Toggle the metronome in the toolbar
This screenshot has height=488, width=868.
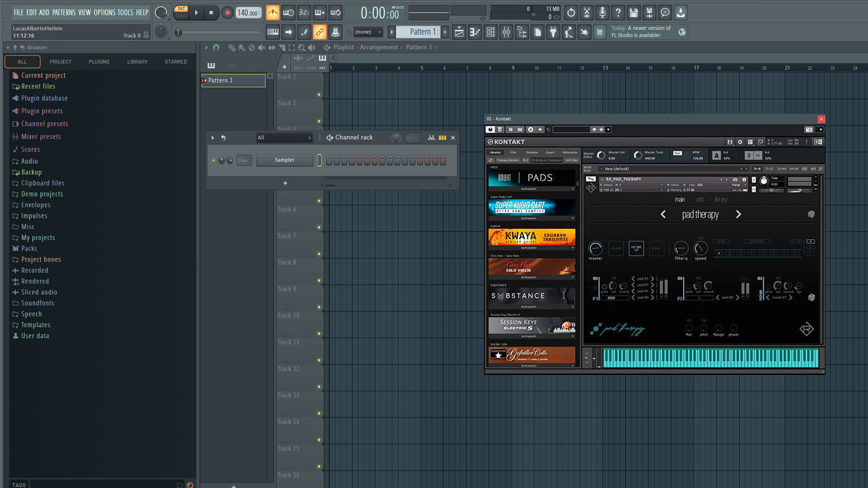(x=273, y=13)
